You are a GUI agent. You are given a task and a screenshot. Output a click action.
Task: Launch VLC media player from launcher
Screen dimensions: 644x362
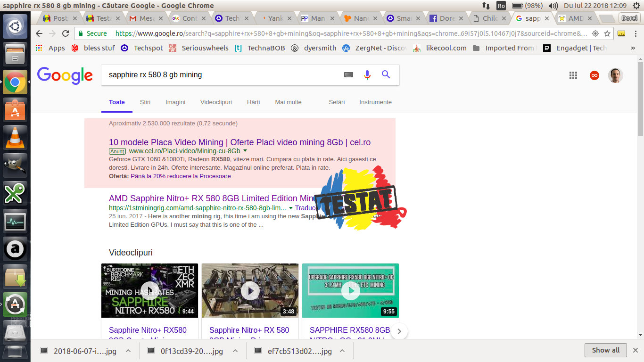pos(15,138)
